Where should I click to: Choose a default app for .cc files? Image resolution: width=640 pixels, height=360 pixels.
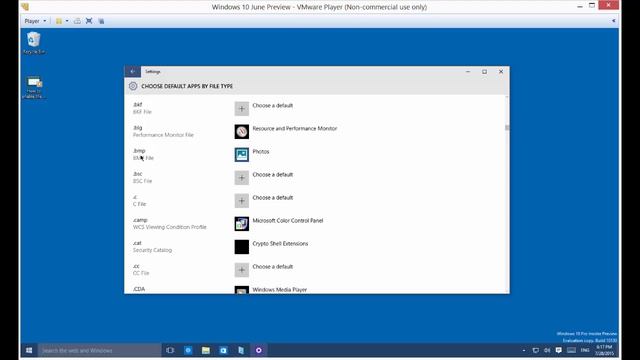[242, 270]
